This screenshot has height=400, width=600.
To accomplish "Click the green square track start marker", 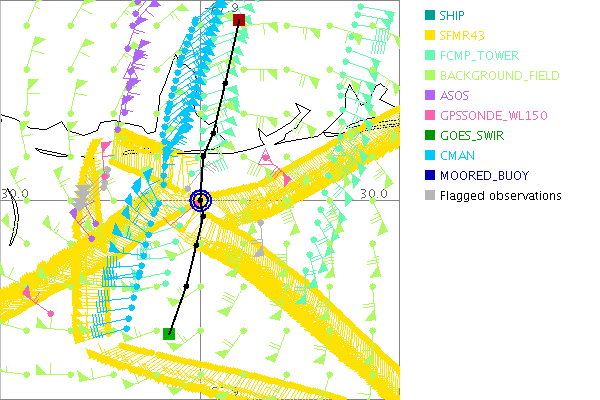I will tap(170, 333).
